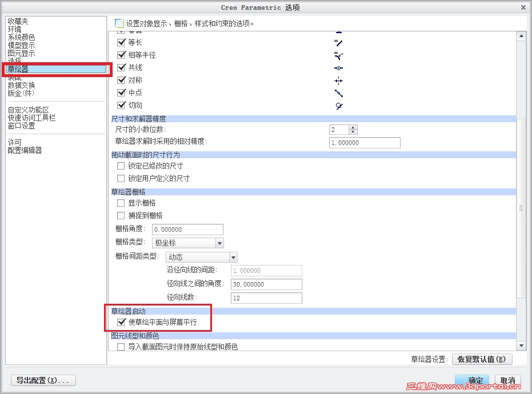Screen dimensions: 532x394
Task: Select 模型显示 category
Action: [x=21, y=46]
